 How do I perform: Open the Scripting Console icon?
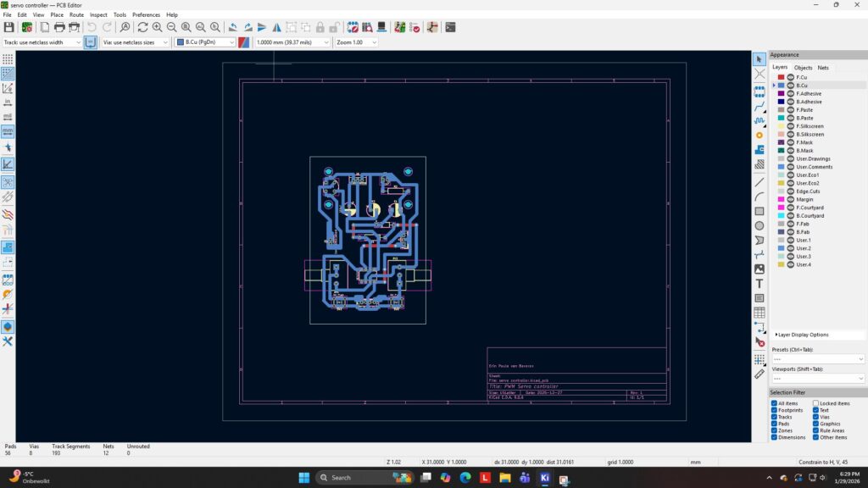point(450,27)
